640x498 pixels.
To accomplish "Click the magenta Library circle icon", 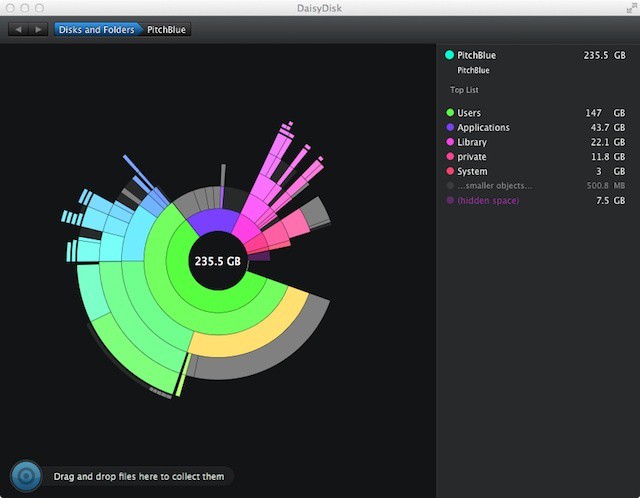I will point(450,143).
